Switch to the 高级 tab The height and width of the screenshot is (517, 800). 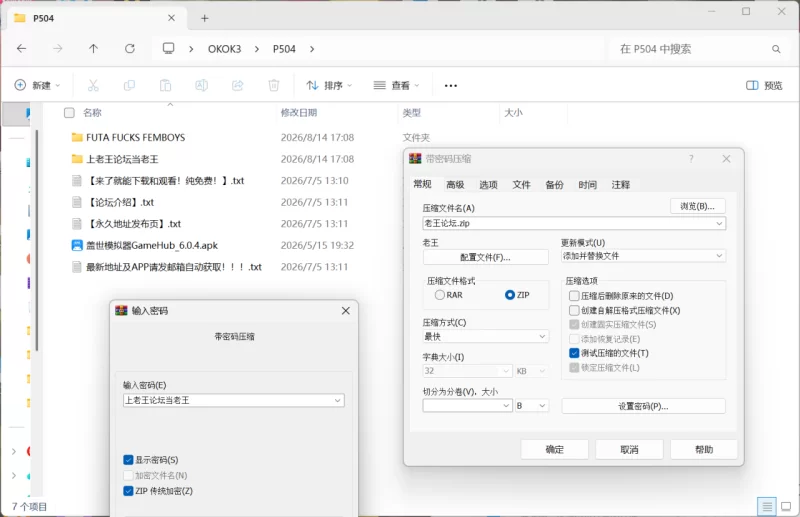(x=455, y=185)
